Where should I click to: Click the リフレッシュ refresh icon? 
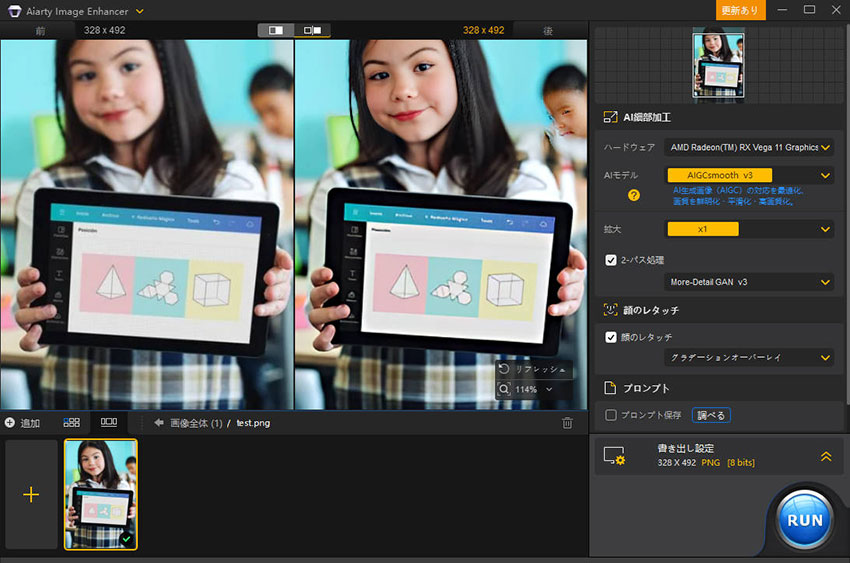[x=504, y=369]
